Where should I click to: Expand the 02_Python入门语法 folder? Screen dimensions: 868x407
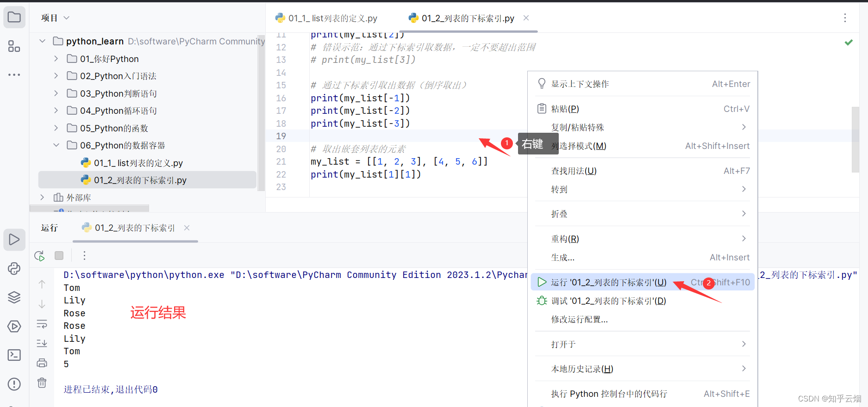click(56, 76)
